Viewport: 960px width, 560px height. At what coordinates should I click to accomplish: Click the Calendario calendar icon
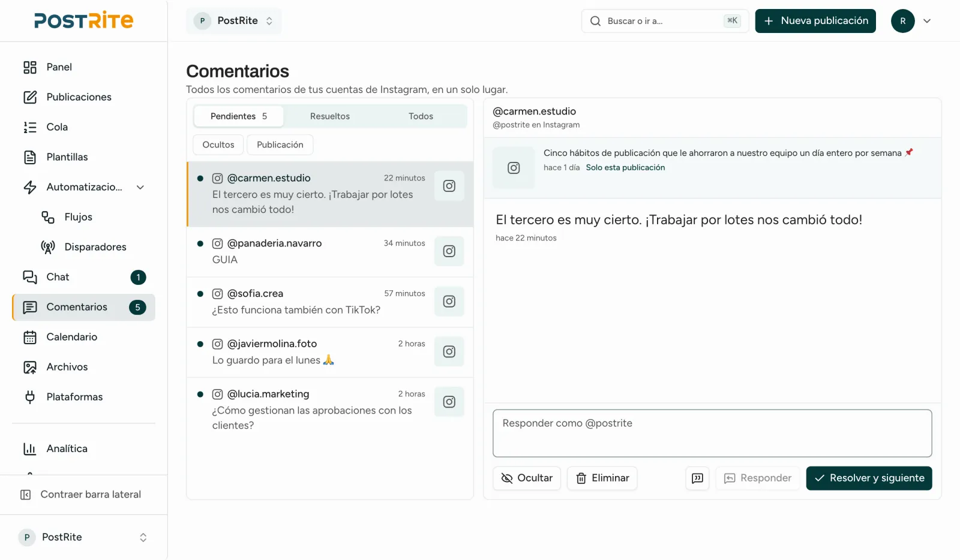(x=30, y=337)
